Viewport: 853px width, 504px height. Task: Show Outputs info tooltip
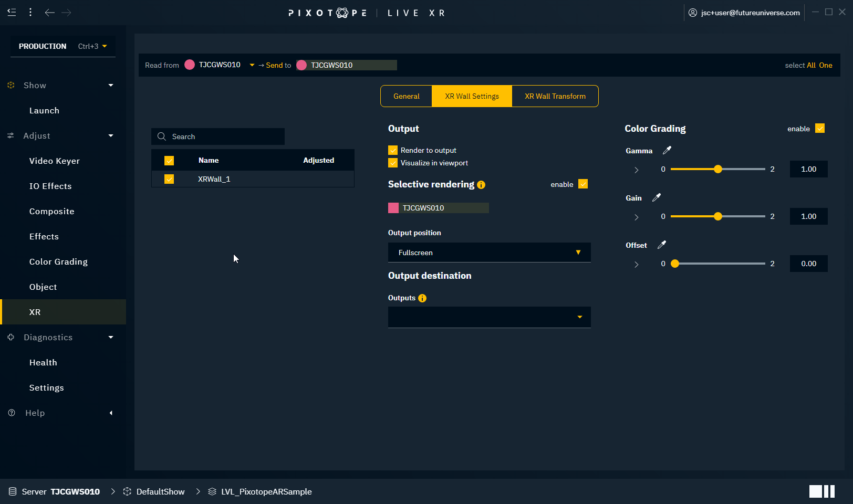[422, 298]
